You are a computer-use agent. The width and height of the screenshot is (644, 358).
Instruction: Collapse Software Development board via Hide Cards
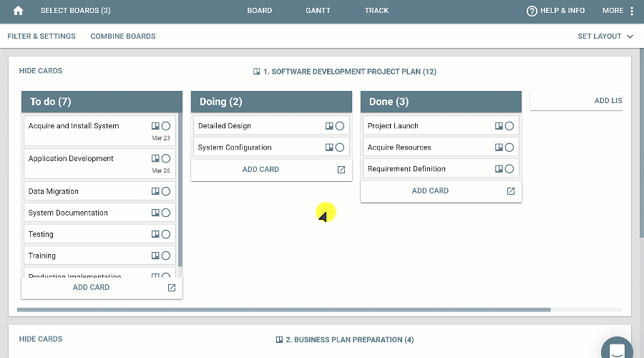point(41,71)
